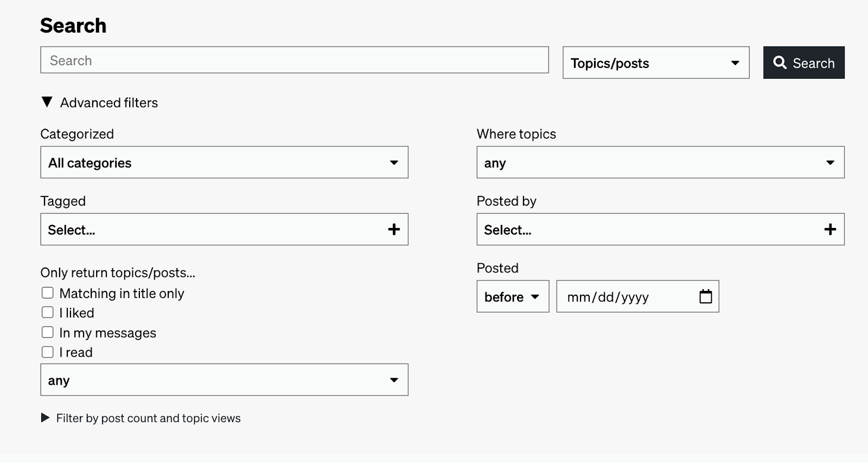Click the Tagged Select... field
This screenshot has width=868, height=463.
pos(212,230)
